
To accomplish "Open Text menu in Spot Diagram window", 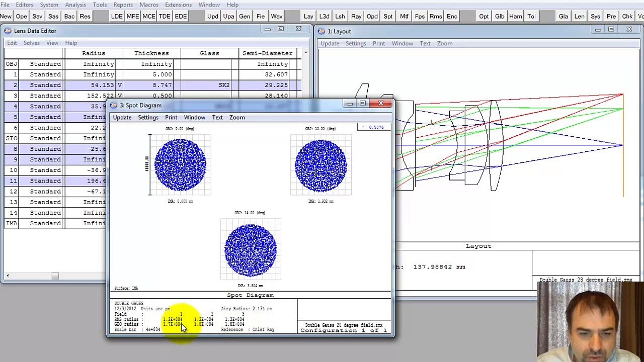I will [217, 117].
